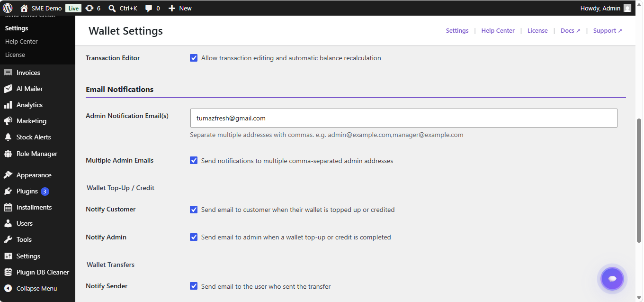Click the updates icon showing 6
644x302 pixels.
point(89,8)
